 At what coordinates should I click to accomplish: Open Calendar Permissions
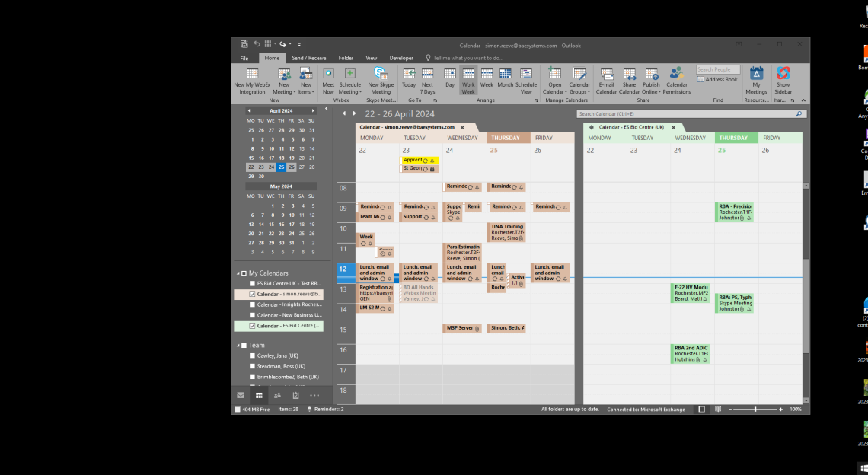point(676,81)
